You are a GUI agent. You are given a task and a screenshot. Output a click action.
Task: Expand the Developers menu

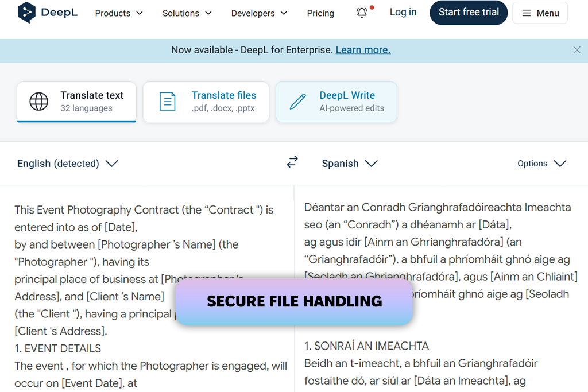(x=259, y=13)
